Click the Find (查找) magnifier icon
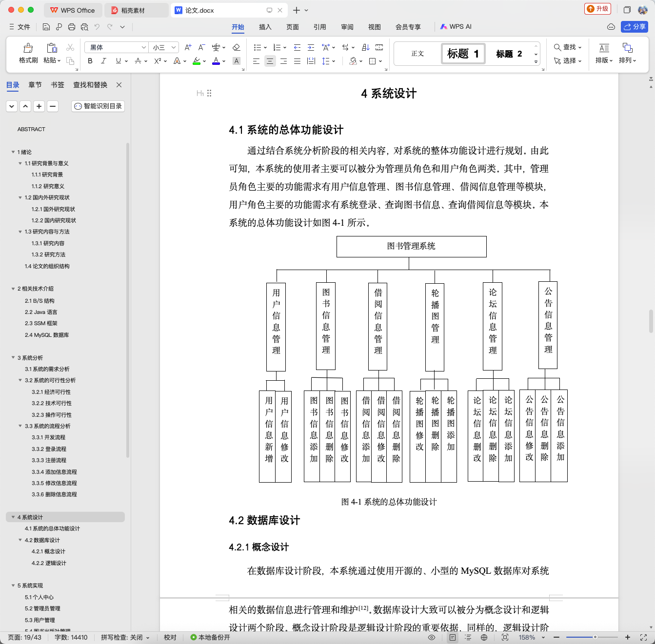Screen dimensions: 655x644 (557, 47)
